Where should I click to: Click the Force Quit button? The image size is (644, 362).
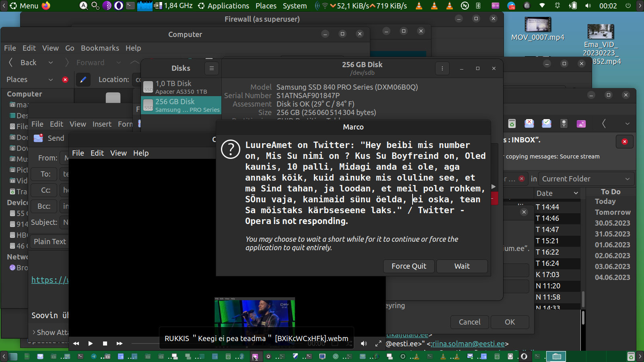click(409, 266)
